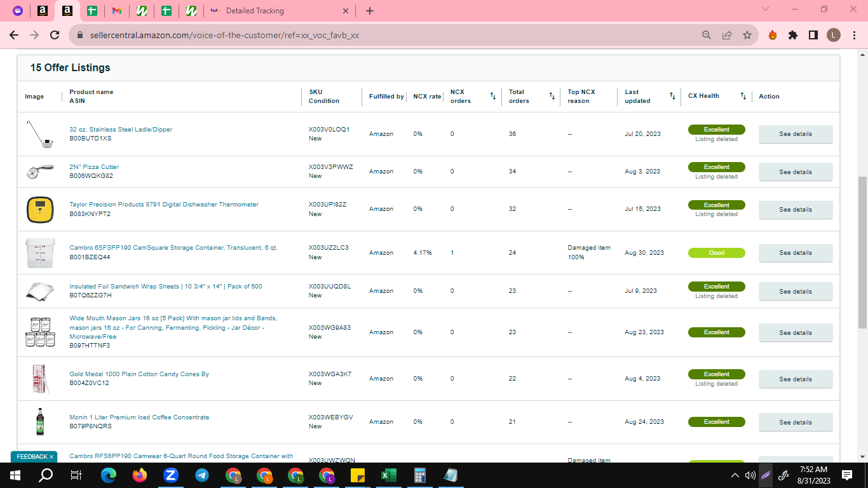Open Taylor Precision Products Dishwasher Thermometer link
The image size is (868, 488).
pyautogui.click(x=164, y=205)
